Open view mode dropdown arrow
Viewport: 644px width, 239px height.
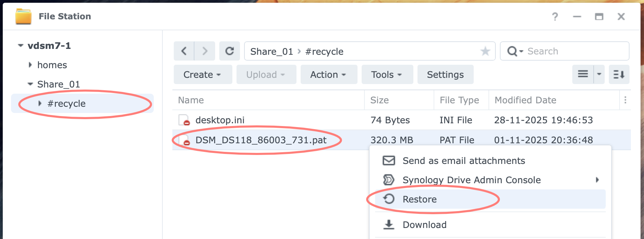(599, 74)
